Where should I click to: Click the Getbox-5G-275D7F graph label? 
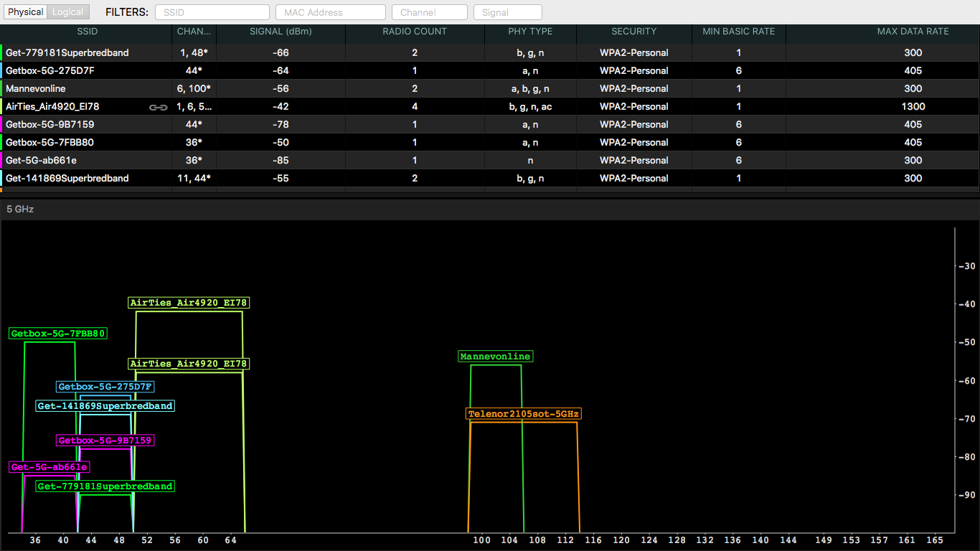coord(105,387)
